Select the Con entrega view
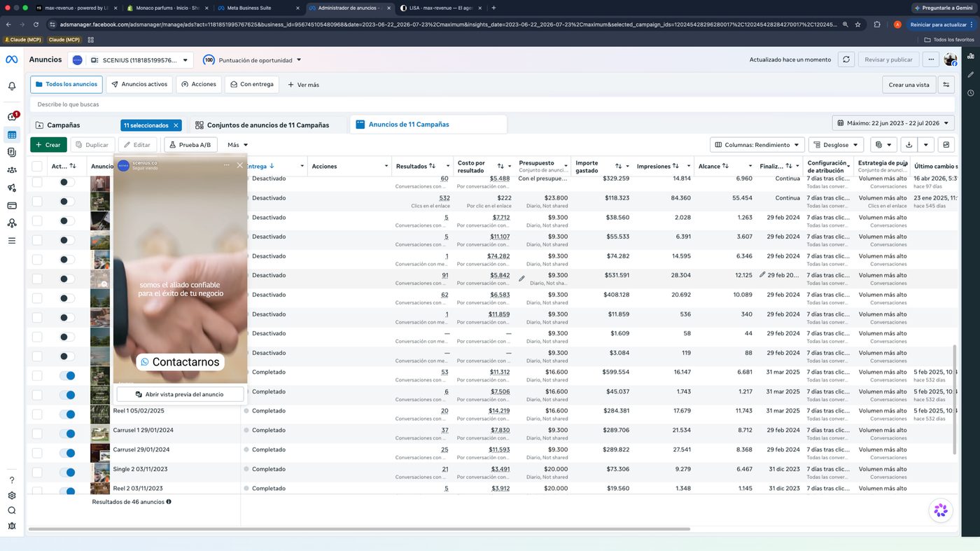 (x=252, y=85)
